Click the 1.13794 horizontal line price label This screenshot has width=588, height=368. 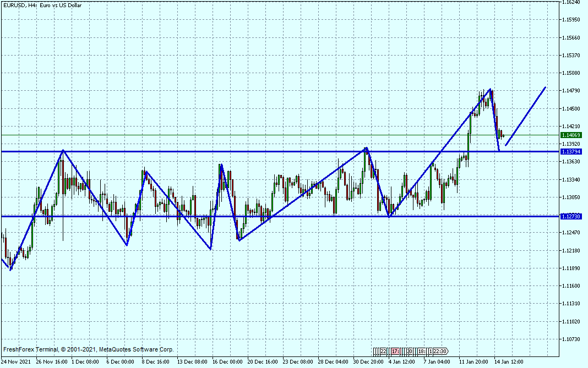click(571, 152)
